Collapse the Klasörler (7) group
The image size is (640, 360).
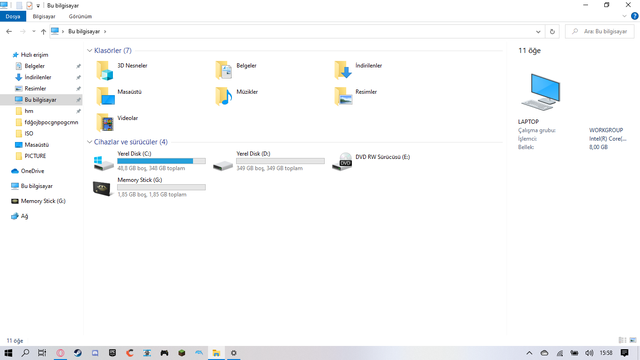coord(89,51)
